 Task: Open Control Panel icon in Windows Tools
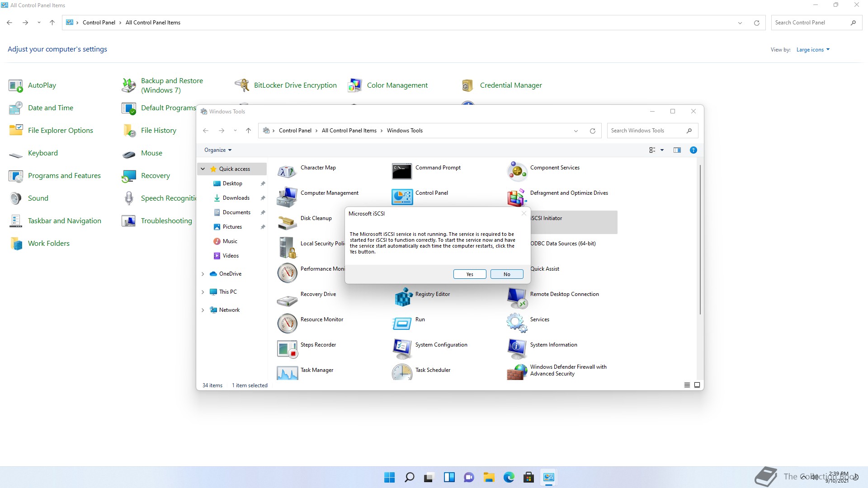point(402,197)
